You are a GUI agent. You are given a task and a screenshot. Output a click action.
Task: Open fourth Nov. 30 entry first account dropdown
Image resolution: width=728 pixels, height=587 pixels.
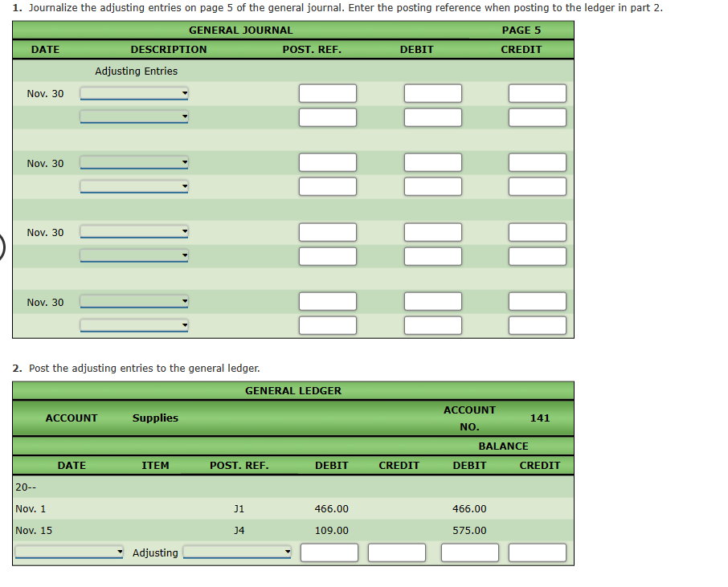tap(134, 301)
